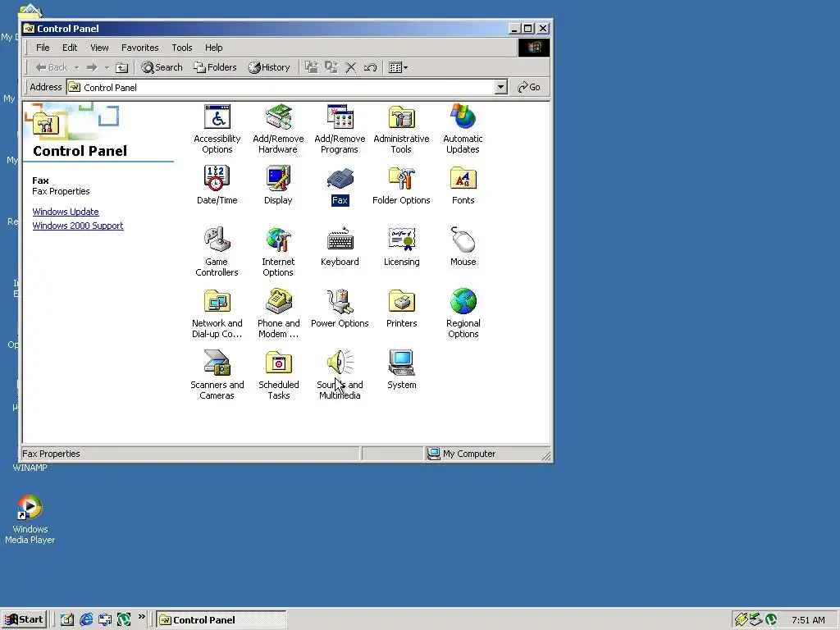Open Phone and Modem Options
The height and width of the screenshot is (630, 840).
pos(278,313)
